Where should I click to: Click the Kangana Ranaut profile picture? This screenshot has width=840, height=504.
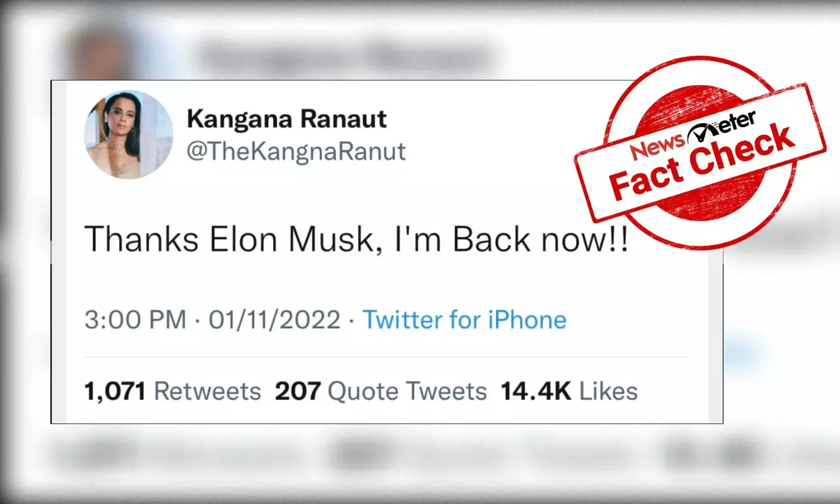click(128, 135)
